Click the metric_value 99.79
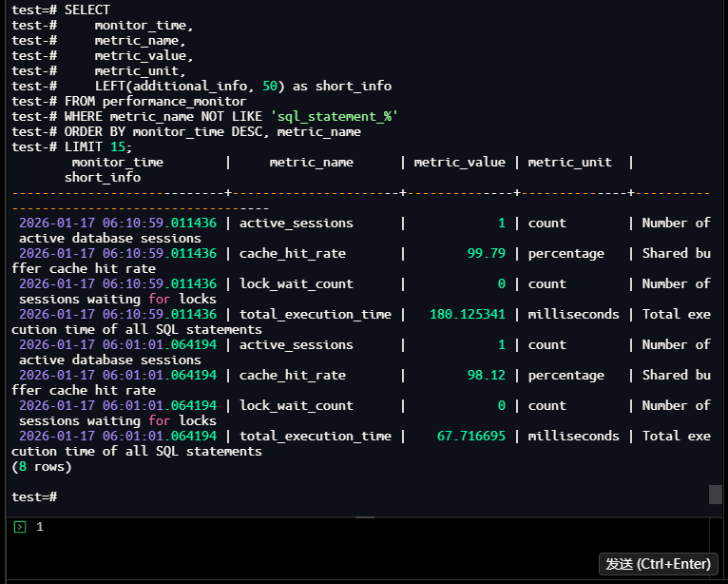The image size is (728, 584). click(486, 253)
